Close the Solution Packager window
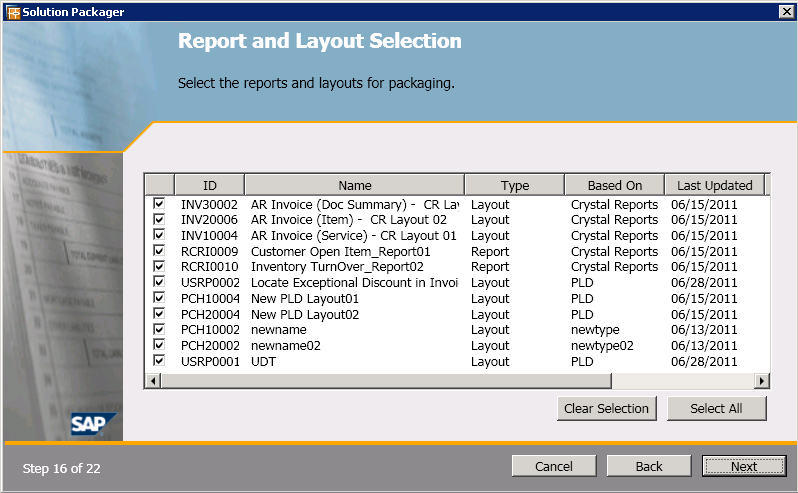The height and width of the screenshot is (493, 798). pyautogui.click(x=786, y=12)
